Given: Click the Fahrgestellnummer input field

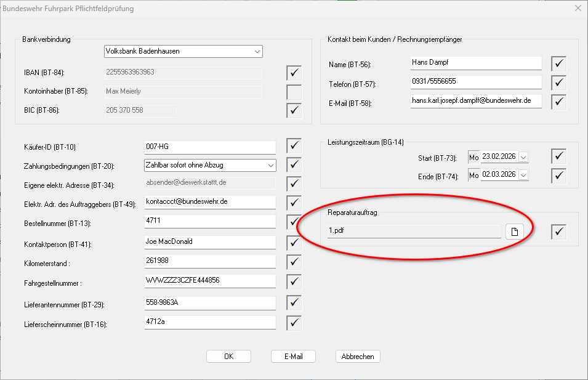Looking at the screenshot, I should pos(209,281).
